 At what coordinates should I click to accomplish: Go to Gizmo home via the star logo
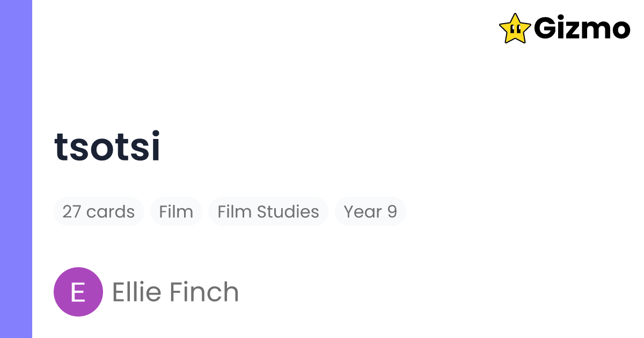tap(515, 28)
